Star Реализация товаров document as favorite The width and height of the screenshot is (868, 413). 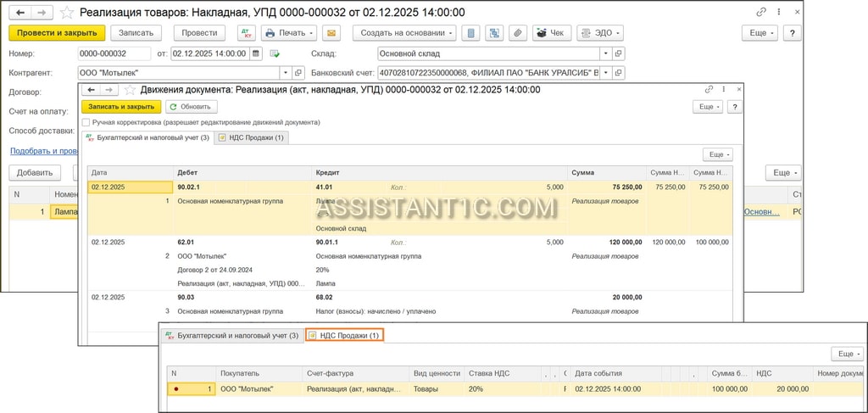click(x=66, y=12)
